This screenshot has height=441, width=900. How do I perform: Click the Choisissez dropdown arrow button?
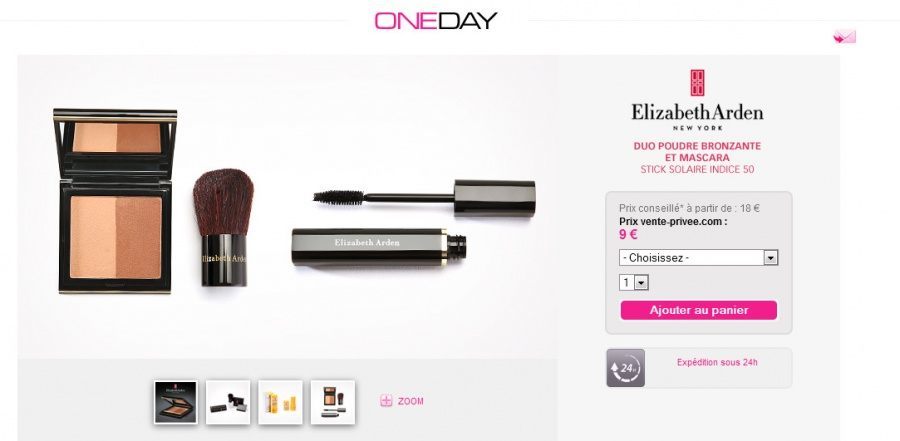[771, 257]
